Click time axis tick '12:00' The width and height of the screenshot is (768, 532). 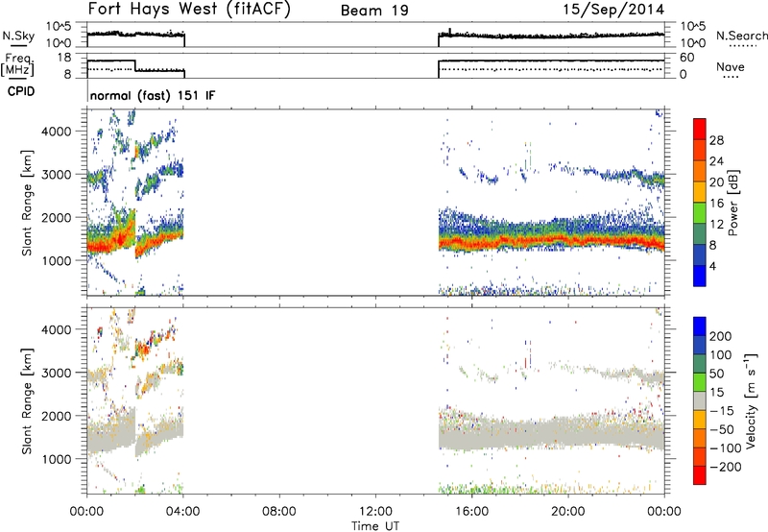click(x=375, y=512)
